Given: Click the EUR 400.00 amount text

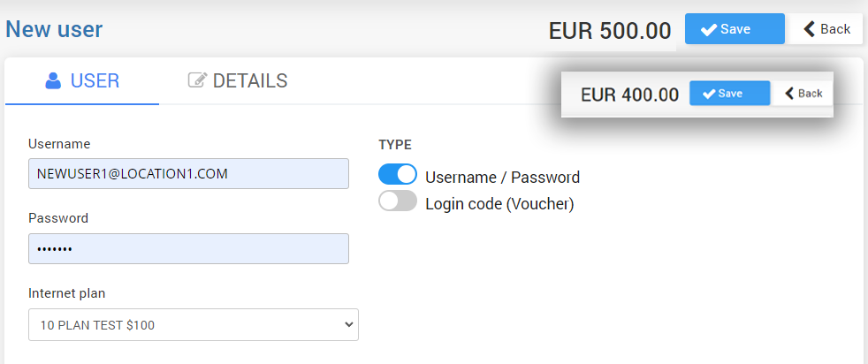Looking at the screenshot, I should pyautogui.click(x=629, y=95).
